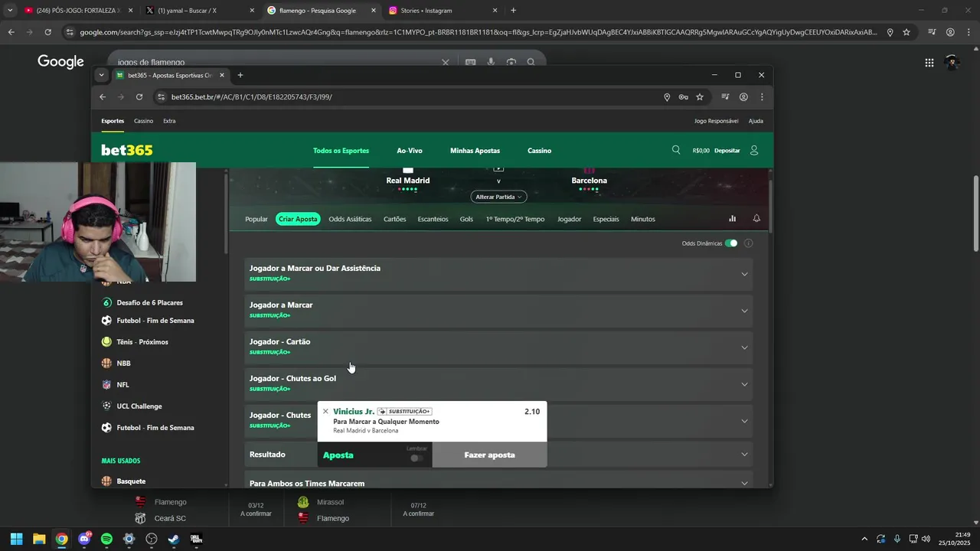Screen dimensions: 980x551
Task: Open Google apps grid in back window
Action: pyautogui.click(x=929, y=63)
